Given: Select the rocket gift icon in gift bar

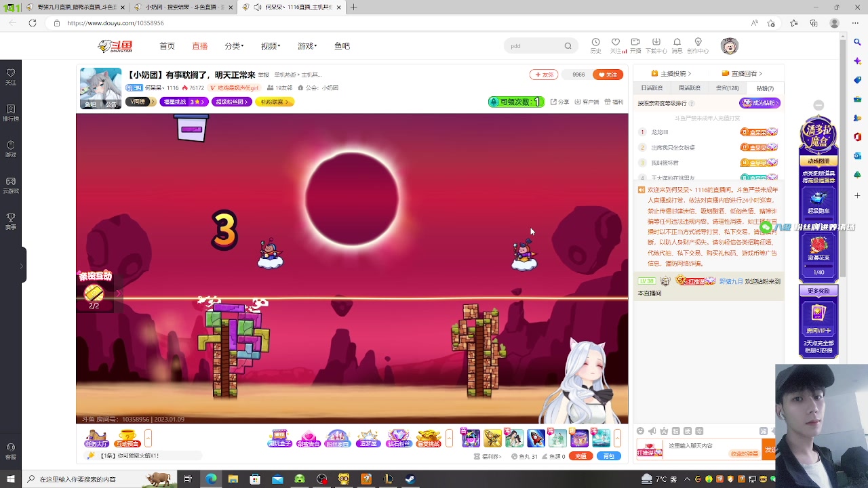Looking at the screenshot, I should coord(536,438).
